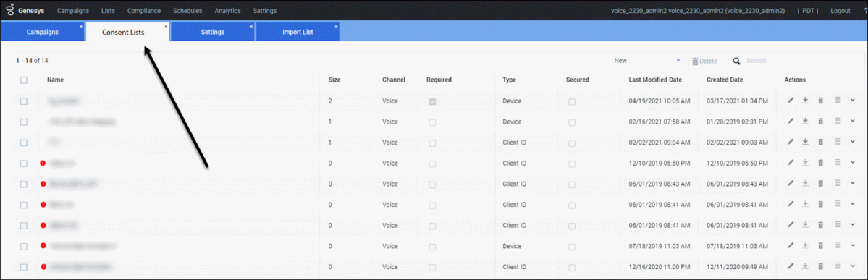This screenshot has height=280, width=868.
Task: Expand row created 03/17/2021 with chevron
Action: pos(853,100)
